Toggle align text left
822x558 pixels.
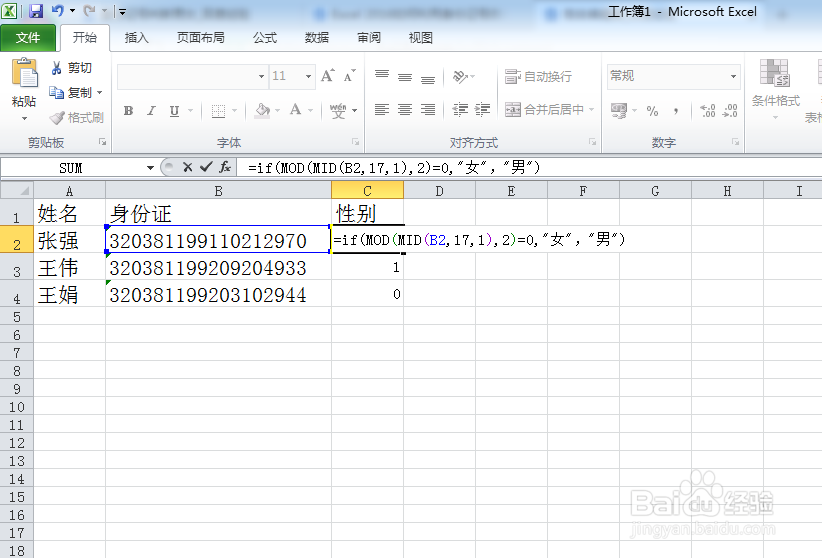tap(382, 110)
